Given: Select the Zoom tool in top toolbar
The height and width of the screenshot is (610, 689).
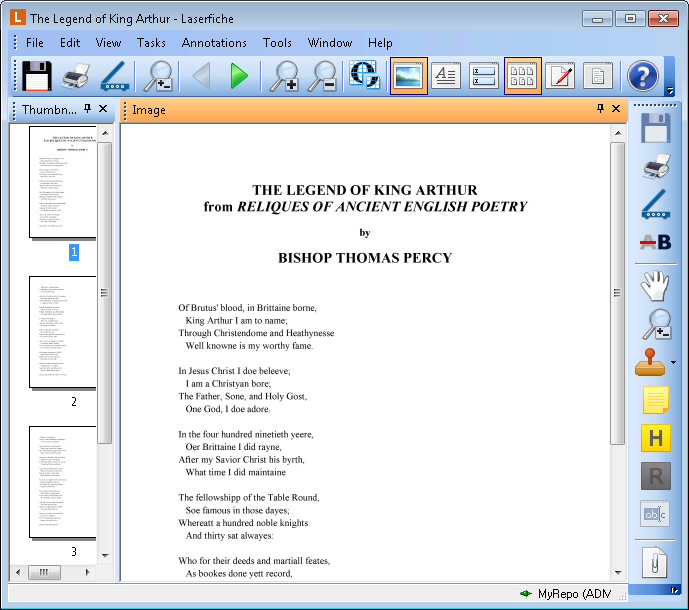Looking at the screenshot, I should (157, 76).
